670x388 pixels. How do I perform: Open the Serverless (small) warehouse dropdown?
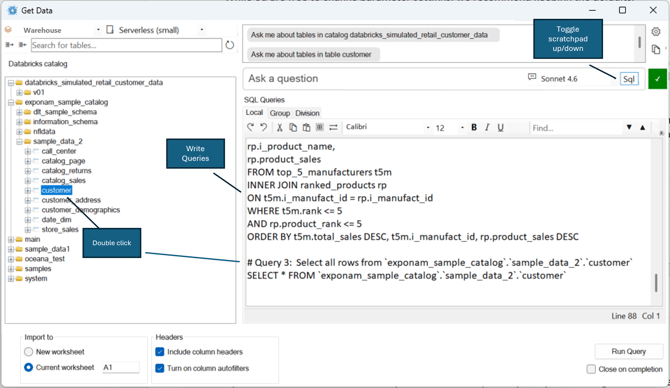(x=202, y=29)
